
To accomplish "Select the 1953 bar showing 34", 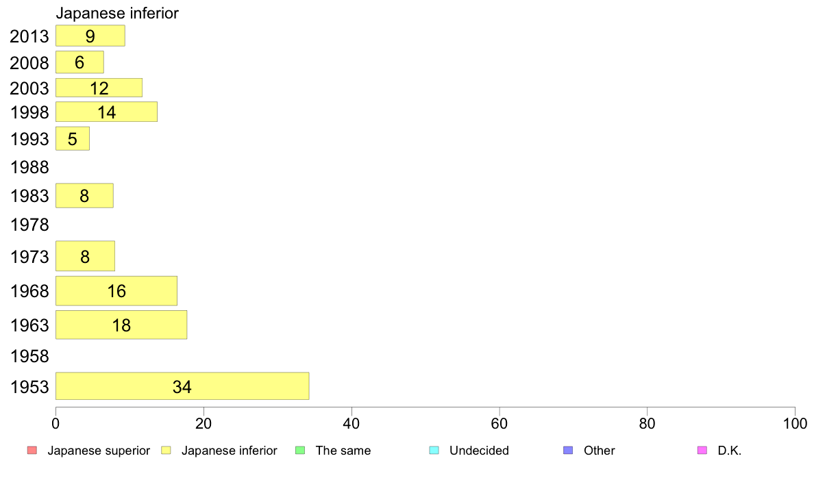I will pyautogui.click(x=182, y=386).
